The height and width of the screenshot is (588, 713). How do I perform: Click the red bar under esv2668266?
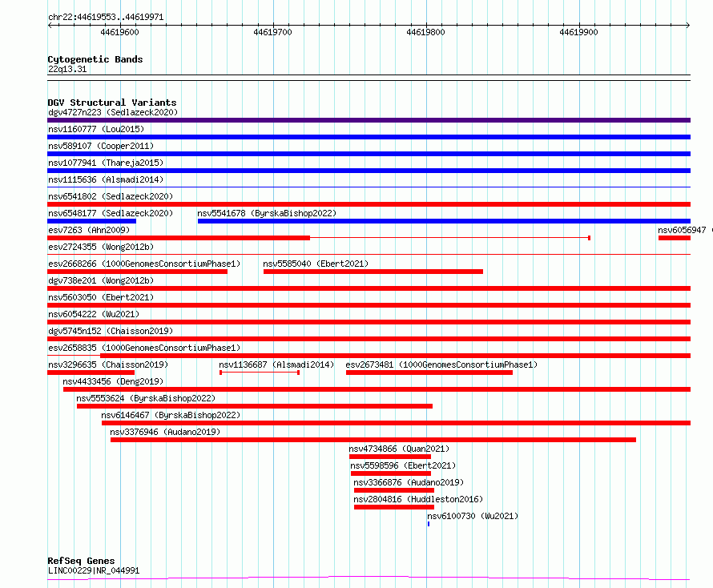coord(137,272)
